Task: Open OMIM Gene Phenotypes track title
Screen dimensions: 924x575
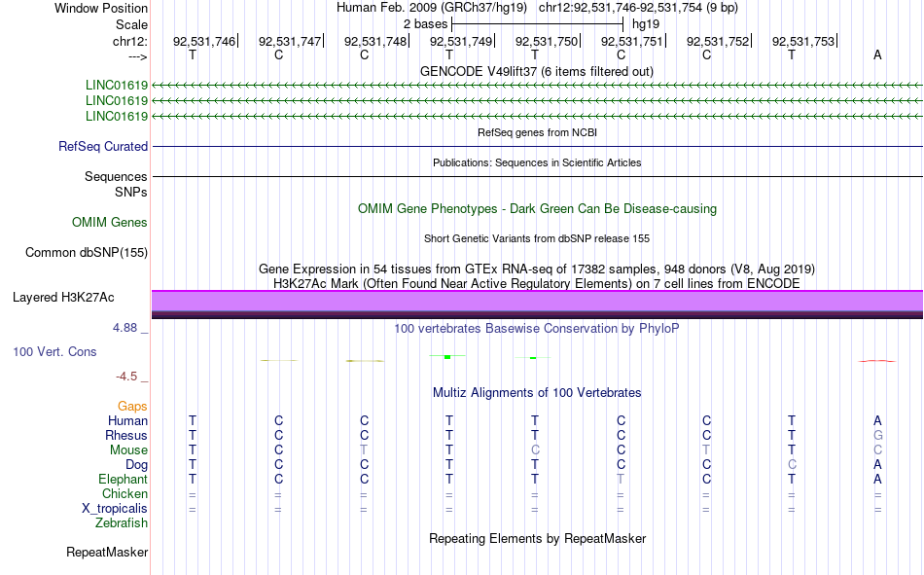Action: click(x=537, y=209)
